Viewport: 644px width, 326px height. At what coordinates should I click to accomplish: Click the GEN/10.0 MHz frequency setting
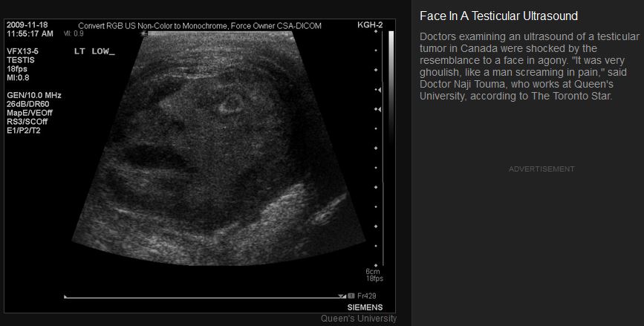click(33, 96)
